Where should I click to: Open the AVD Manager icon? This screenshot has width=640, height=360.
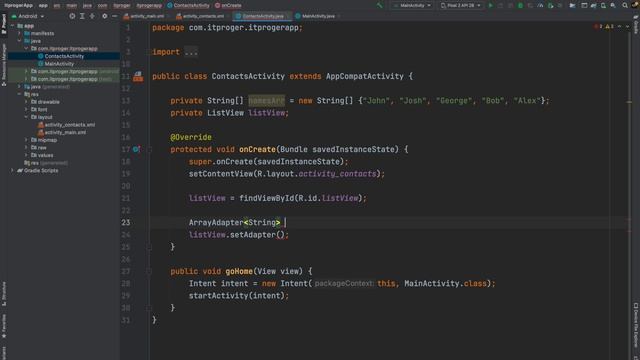603,5
